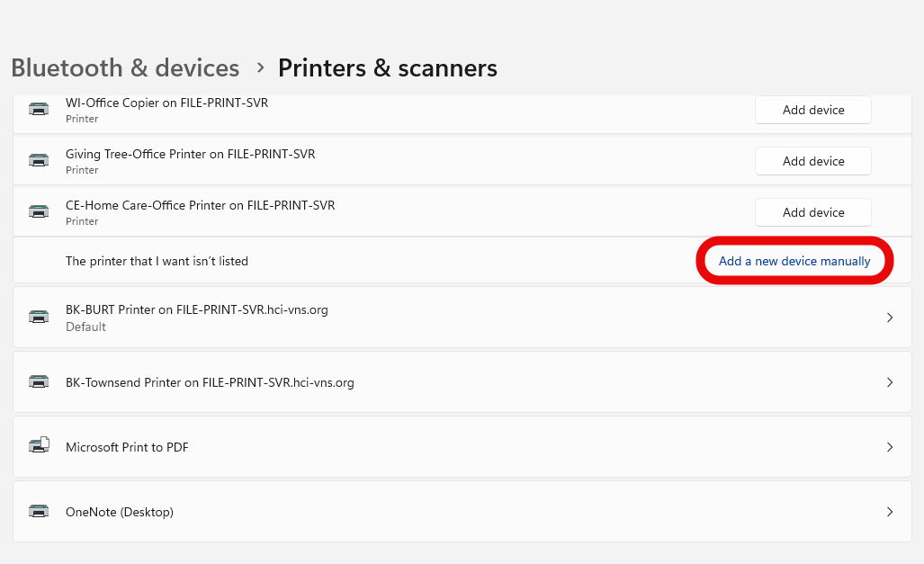The height and width of the screenshot is (564, 924).
Task: Add device for CE-Home Care-Office Printer
Action: [813, 213]
